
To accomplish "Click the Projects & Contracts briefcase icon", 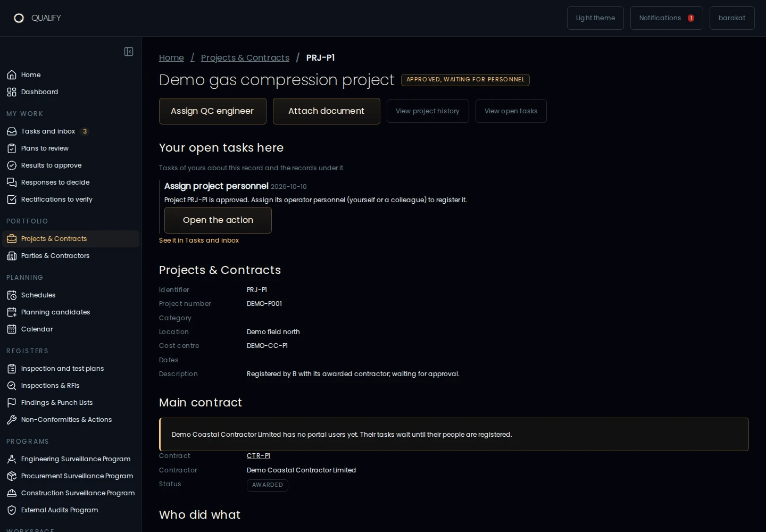I will [x=12, y=239].
